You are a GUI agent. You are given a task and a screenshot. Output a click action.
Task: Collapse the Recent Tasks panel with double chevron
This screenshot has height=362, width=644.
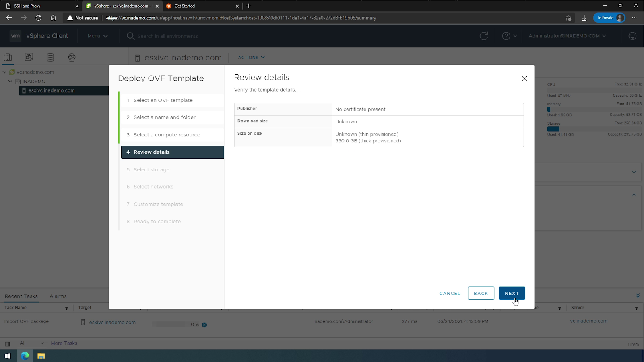[638, 296]
